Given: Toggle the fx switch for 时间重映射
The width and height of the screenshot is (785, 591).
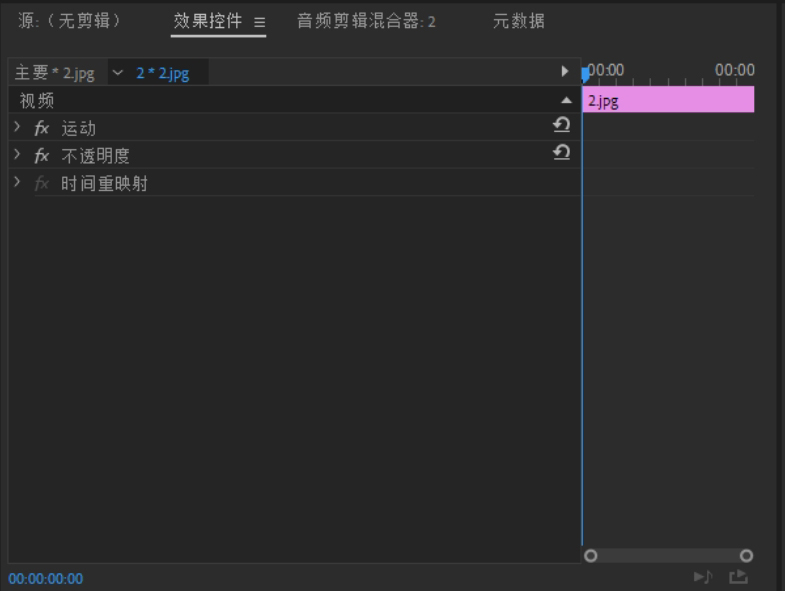Looking at the screenshot, I should pos(42,183).
